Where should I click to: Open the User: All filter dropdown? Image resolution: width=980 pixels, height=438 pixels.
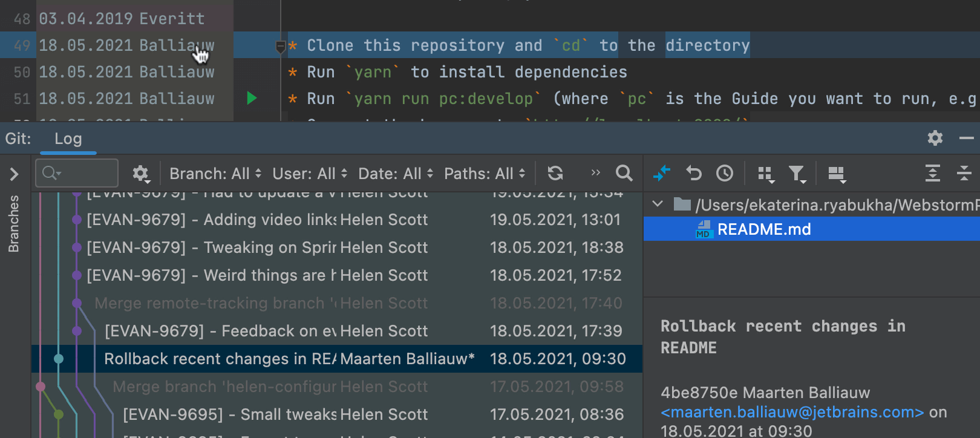[x=309, y=174]
